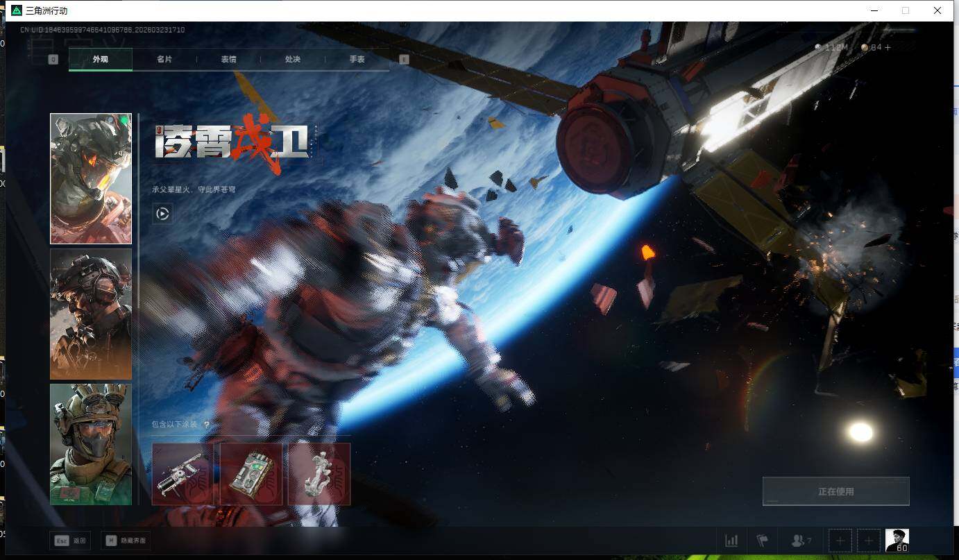Viewport: 959px width, 560px height.
Task: Go to the 处决 tab
Action: click(293, 60)
